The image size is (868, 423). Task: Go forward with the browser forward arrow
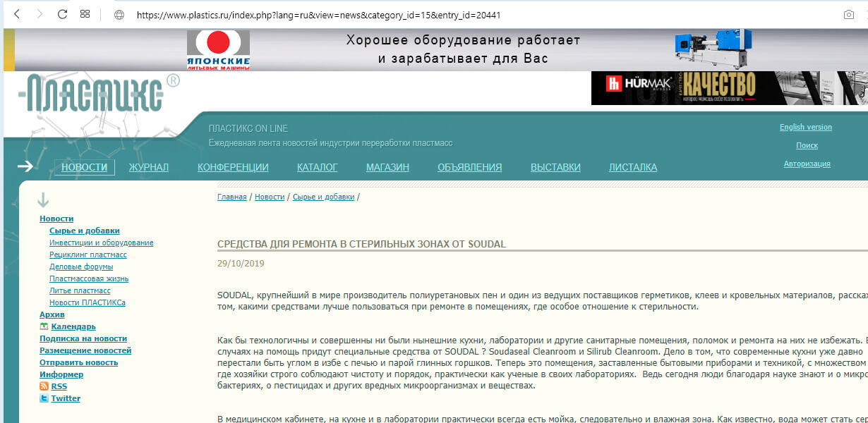[40, 14]
